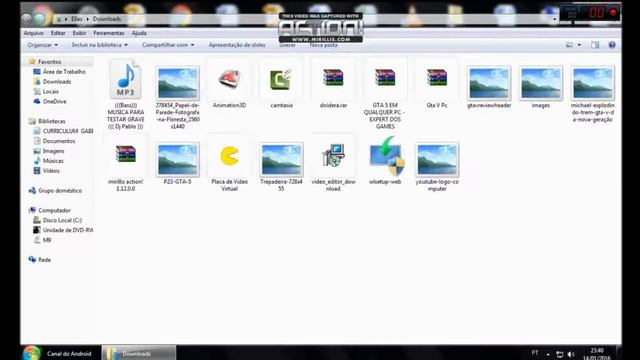
Task: Open the view options dropdown arrow
Action: tap(579, 45)
